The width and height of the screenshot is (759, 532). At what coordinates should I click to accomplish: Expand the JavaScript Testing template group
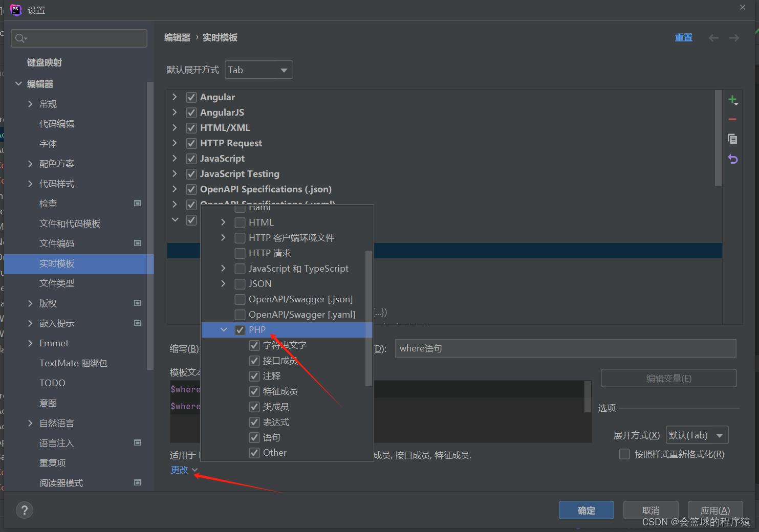pos(175,174)
